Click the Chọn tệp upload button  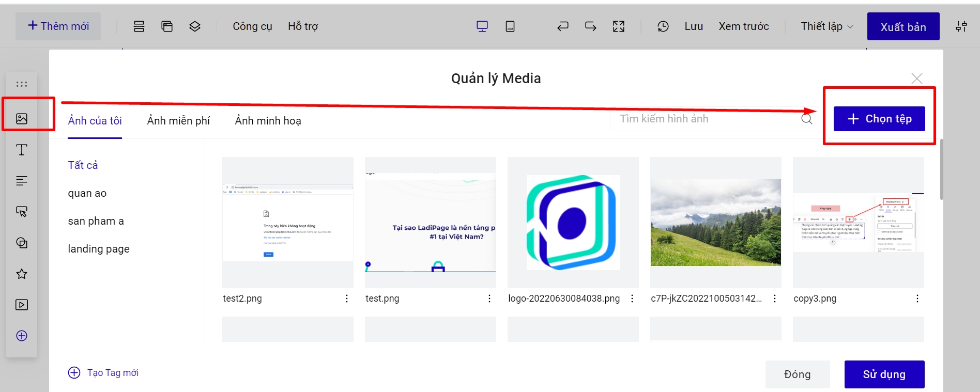pyautogui.click(x=879, y=119)
